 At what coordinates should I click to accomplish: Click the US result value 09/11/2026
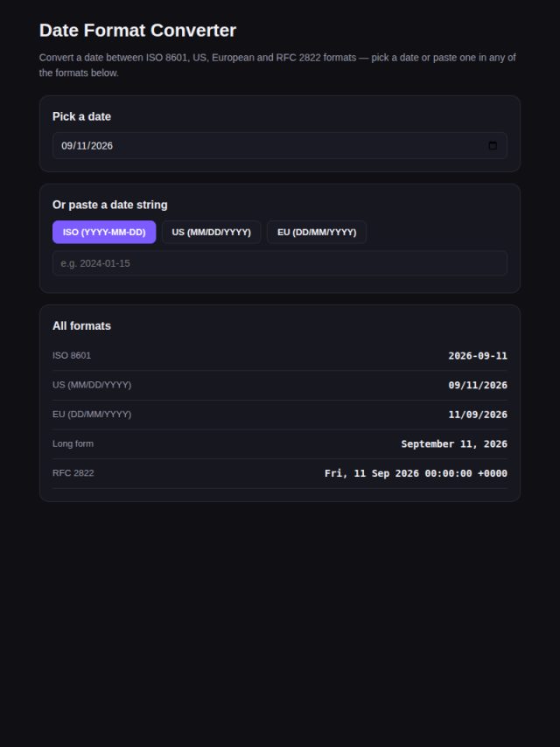pyautogui.click(x=478, y=385)
